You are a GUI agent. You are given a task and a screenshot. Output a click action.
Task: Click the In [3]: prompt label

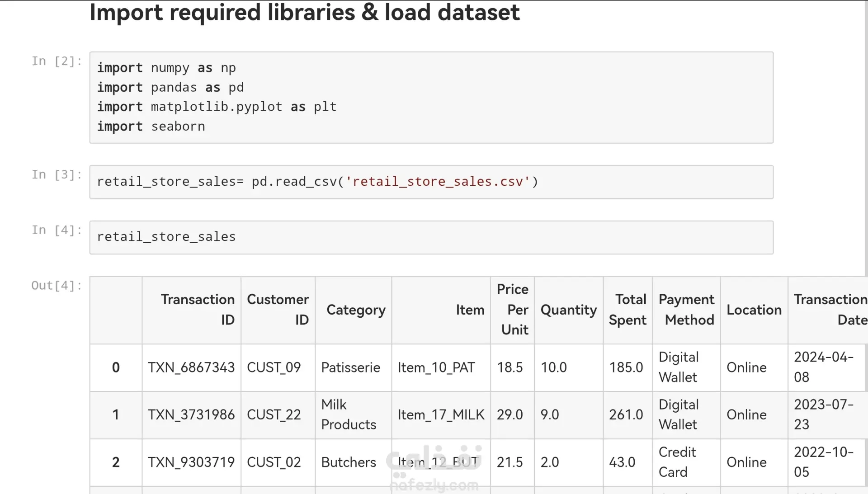pos(57,174)
